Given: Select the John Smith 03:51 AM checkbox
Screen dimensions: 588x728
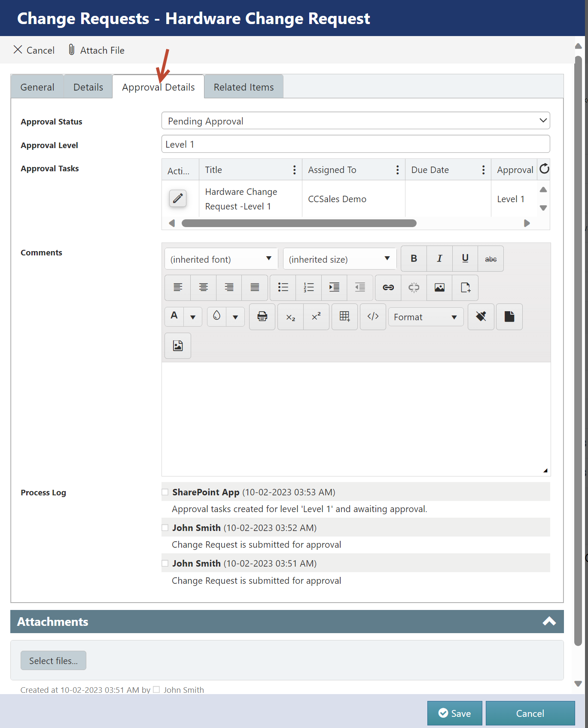Looking at the screenshot, I should click(165, 563).
